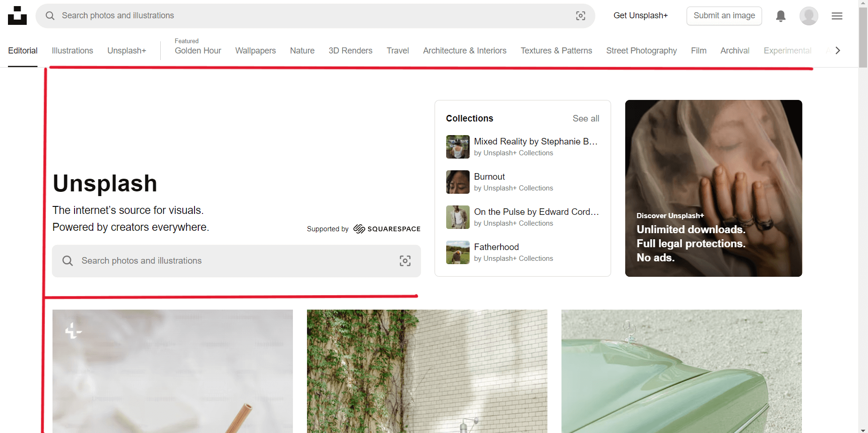Click the Discover Unsplash+ promo banner
The width and height of the screenshot is (868, 433).
pos(713,188)
